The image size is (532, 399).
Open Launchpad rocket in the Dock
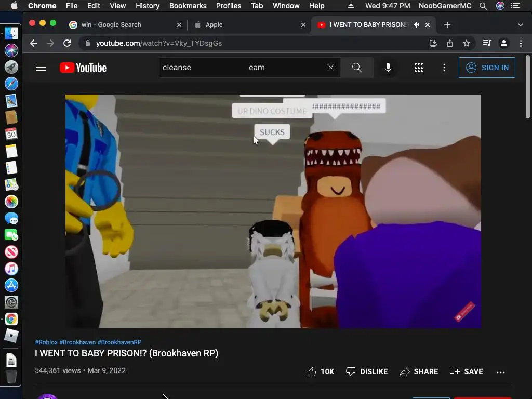point(11,67)
